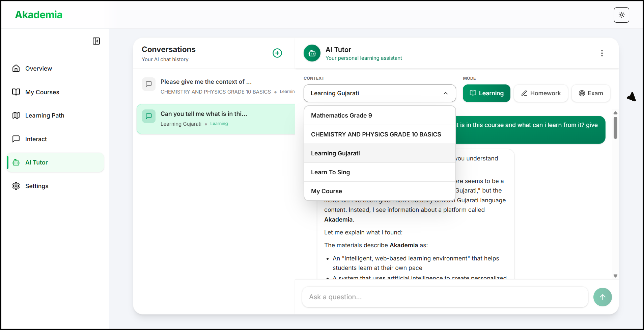The image size is (644, 330).
Task: Focus the Ask a question input field
Action: pos(445,297)
